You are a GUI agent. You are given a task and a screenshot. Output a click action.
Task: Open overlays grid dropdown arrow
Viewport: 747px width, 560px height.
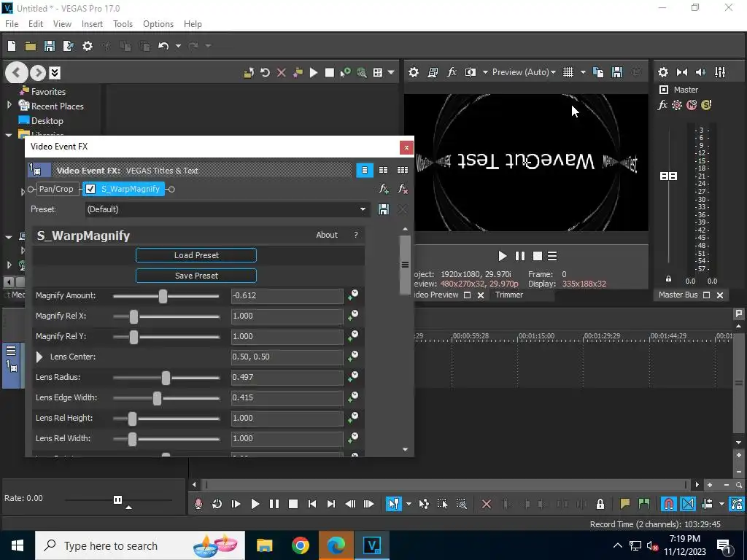[x=583, y=72]
